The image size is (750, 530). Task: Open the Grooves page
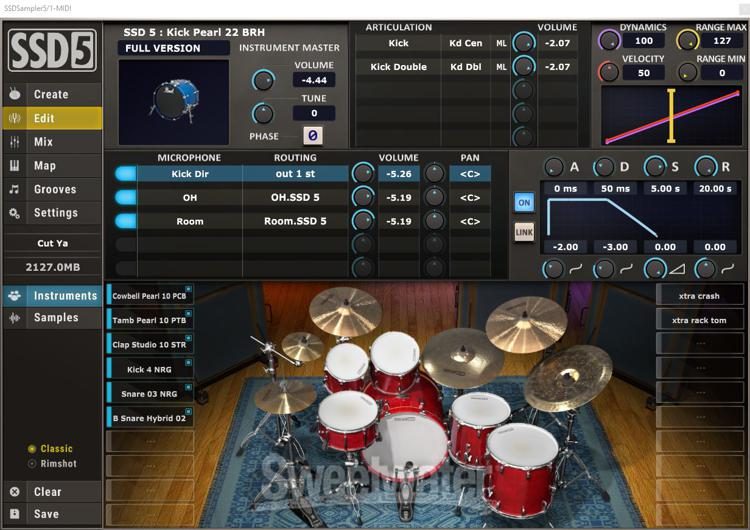pos(53,189)
